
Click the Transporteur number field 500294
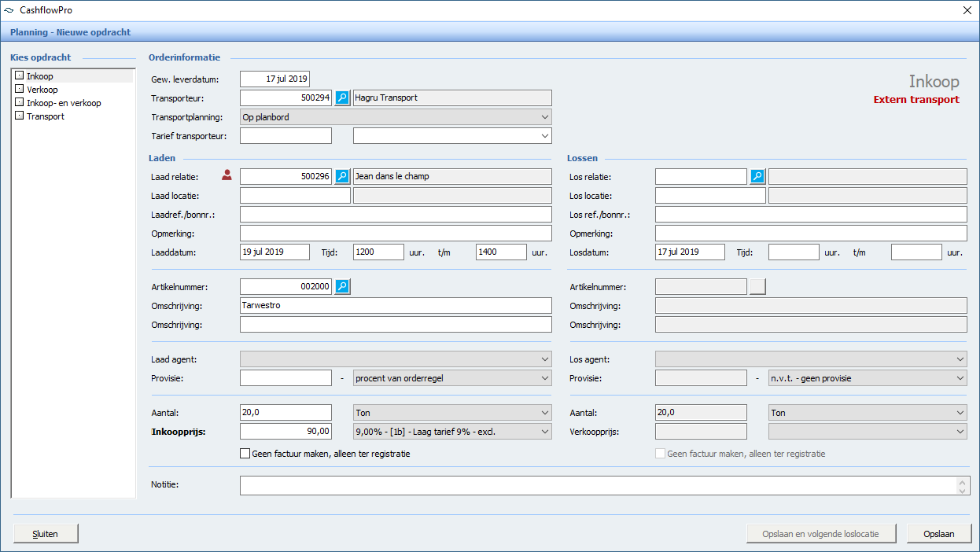[286, 98]
